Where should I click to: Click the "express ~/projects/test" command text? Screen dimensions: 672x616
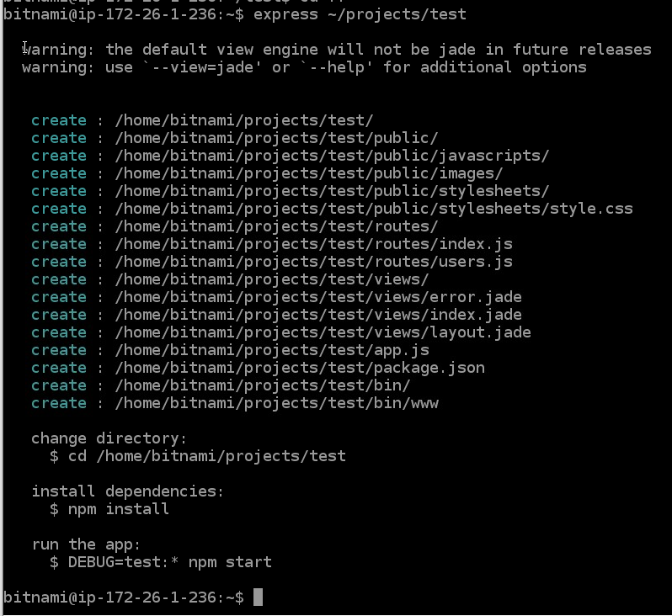tap(360, 14)
